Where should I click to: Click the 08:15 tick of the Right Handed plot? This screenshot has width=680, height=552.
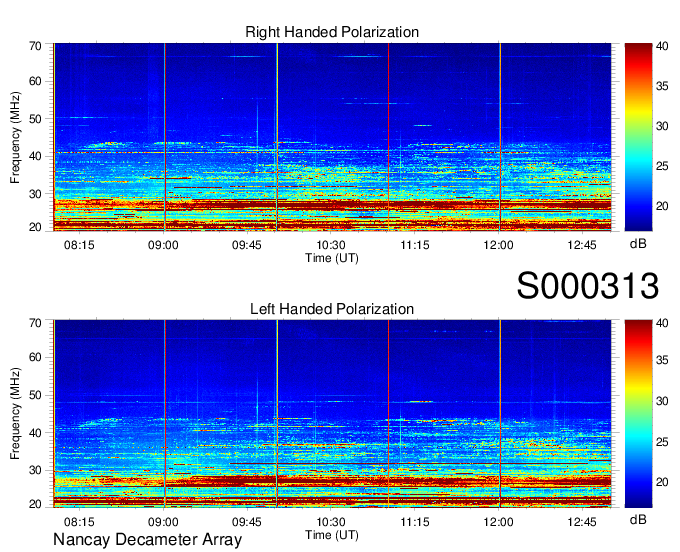pyautogui.click(x=79, y=245)
